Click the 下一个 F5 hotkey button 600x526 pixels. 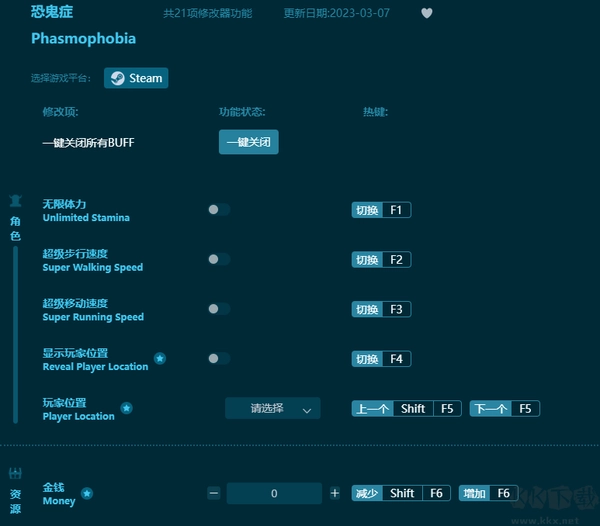pos(504,408)
